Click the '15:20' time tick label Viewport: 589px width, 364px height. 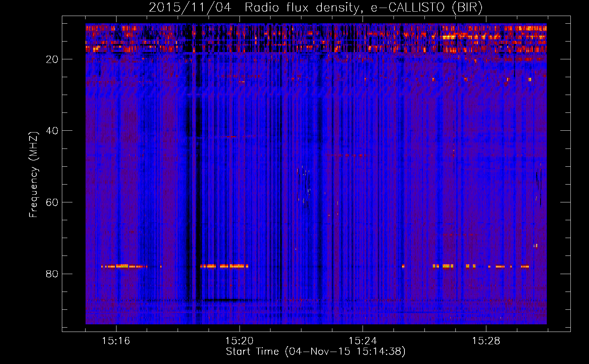click(239, 341)
